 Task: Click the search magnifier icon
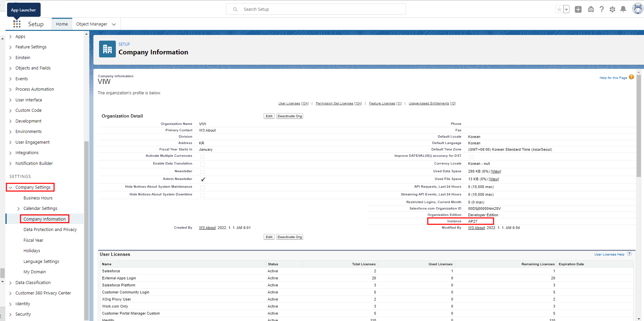click(x=235, y=9)
